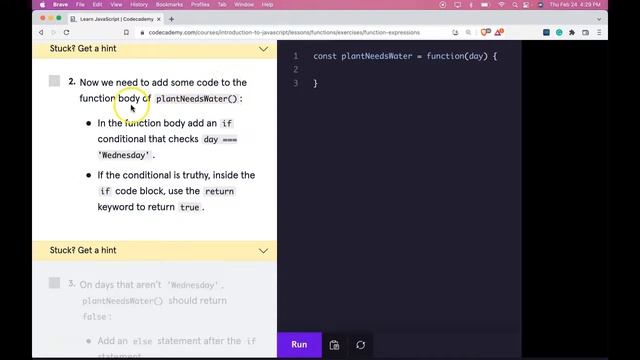Click the Run button
This screenshot has height=360, width=640.
pyautogui.click(x=299, y=344)
